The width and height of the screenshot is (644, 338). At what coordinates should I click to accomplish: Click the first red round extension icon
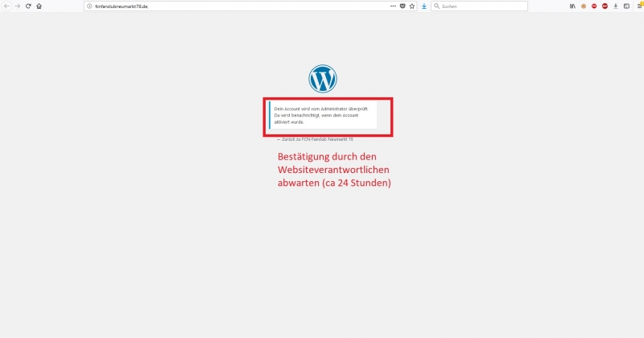point(594,6)
